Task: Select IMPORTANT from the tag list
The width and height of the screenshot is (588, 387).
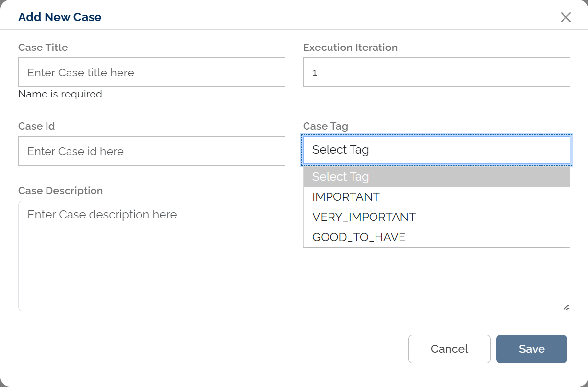Action: pos(346,196)
